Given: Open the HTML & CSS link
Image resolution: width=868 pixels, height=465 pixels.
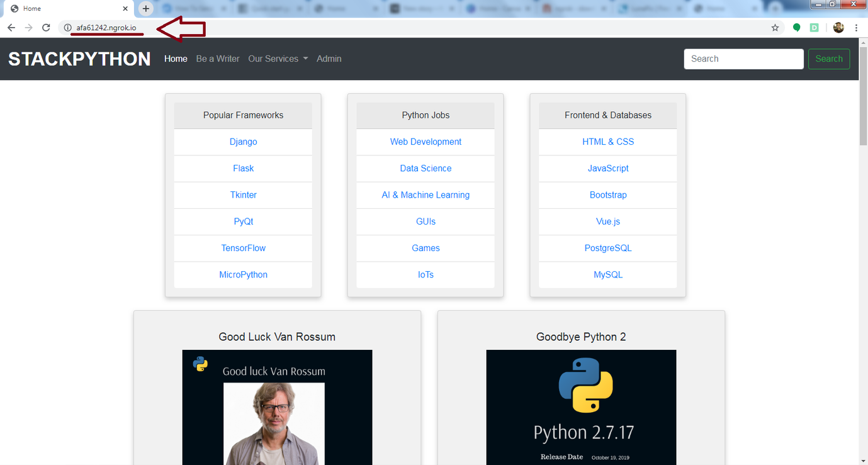Looking at the screenshot, I should pos(608,142).
